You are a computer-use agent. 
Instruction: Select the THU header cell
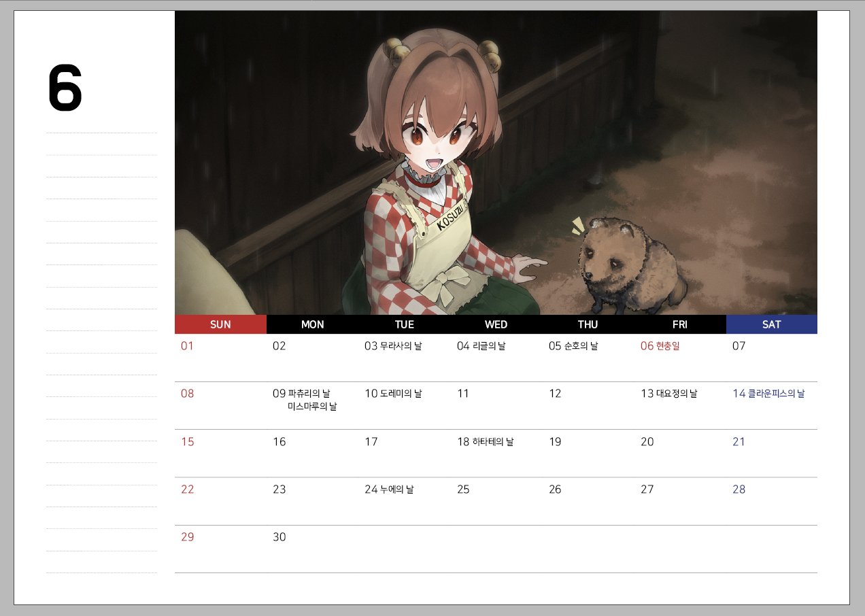(x=588, y=324)
